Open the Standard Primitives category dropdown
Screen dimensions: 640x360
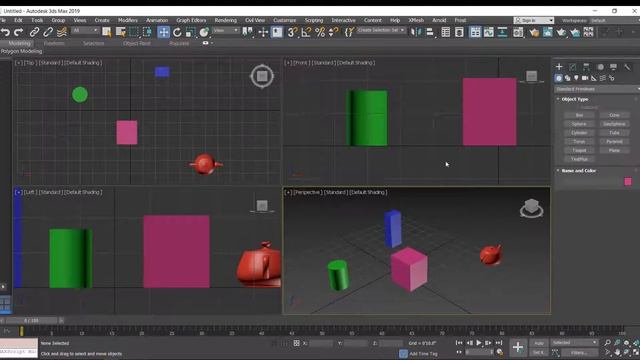pos(597,89)
